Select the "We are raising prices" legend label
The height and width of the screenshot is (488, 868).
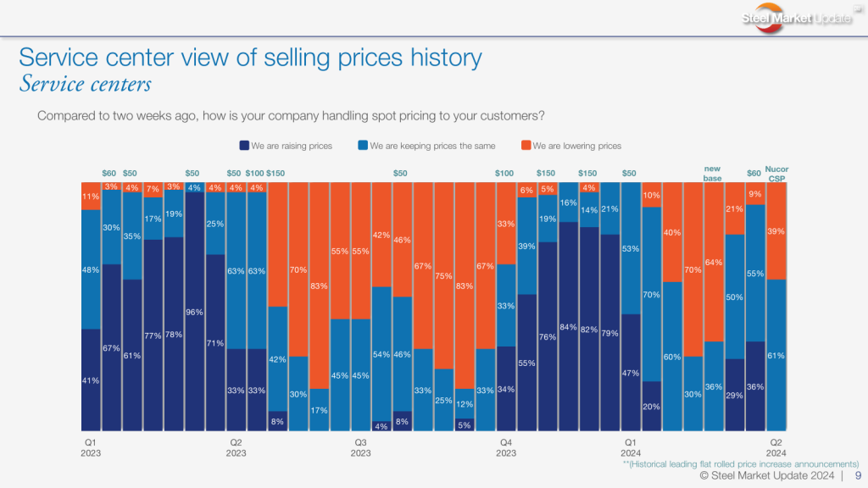coord(292,146)
